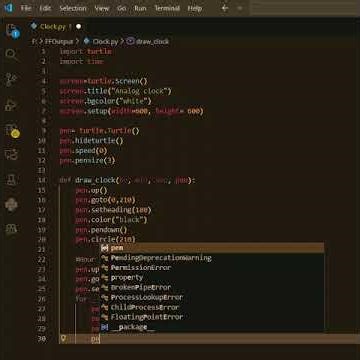Choose the PermissionError suggestion
Image resolution: width=360 pixels, height=360 pixels.
click(212, 268)
